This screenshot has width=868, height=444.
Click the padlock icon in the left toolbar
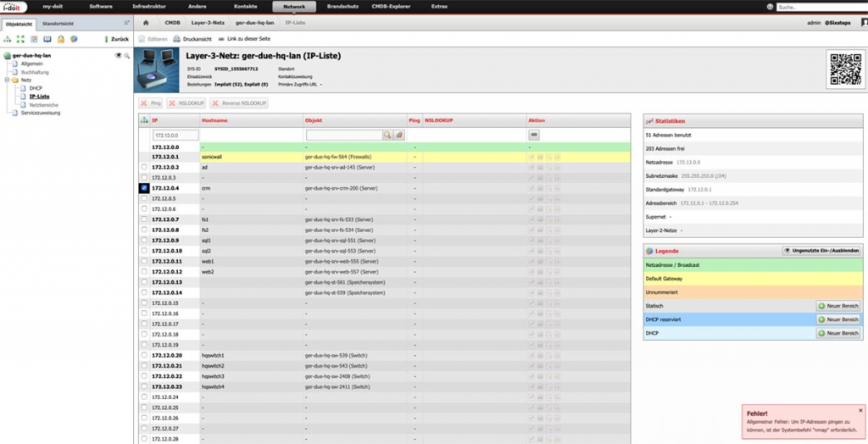(x=61, y=39)
